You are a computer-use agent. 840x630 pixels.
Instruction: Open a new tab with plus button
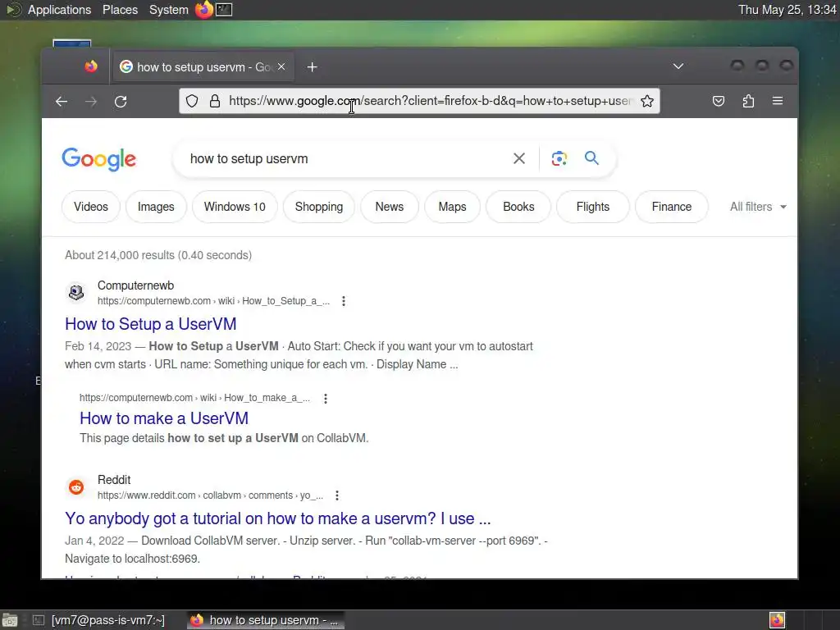click(x=313, y=67)
